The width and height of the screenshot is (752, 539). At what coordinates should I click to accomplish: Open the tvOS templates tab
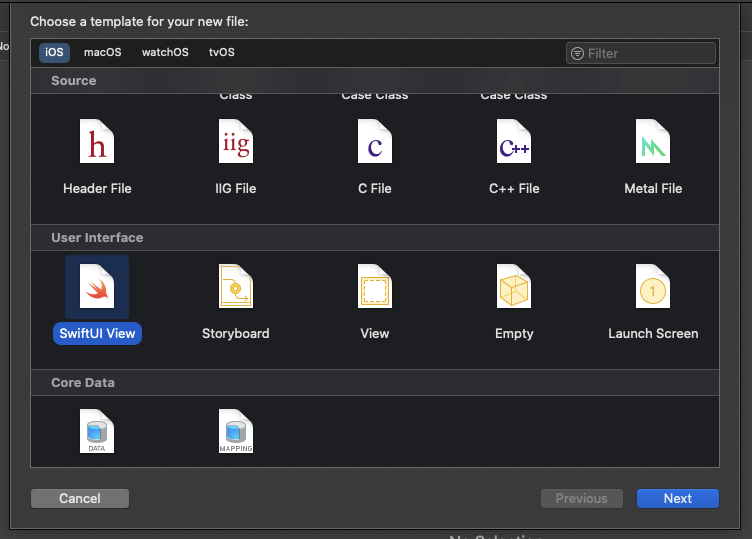point(222,52)
